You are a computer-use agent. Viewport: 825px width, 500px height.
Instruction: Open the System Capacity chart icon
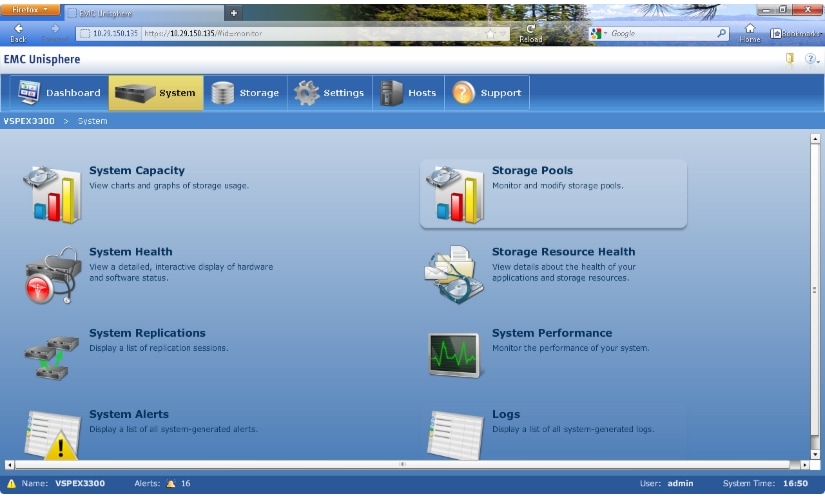point(53,194)
